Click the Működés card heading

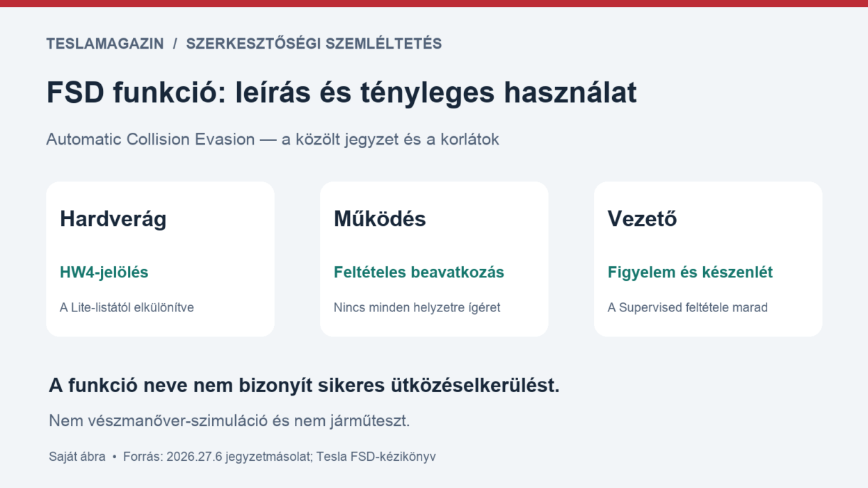coord(380,219)
